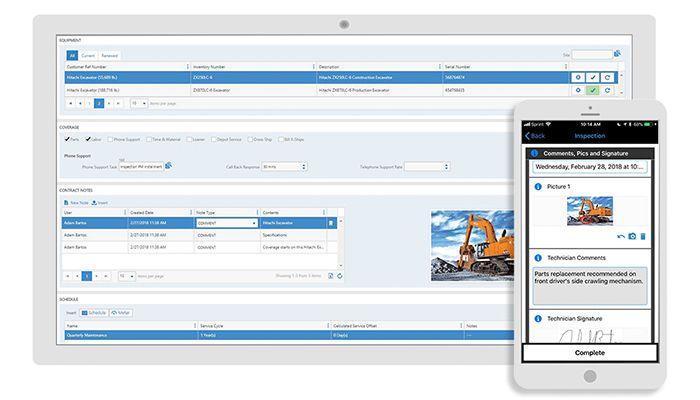Viewport: 700px width, 400px height.
Task: Enable the Phone Support coverage checkbox
Action: (x=110, y=139)
